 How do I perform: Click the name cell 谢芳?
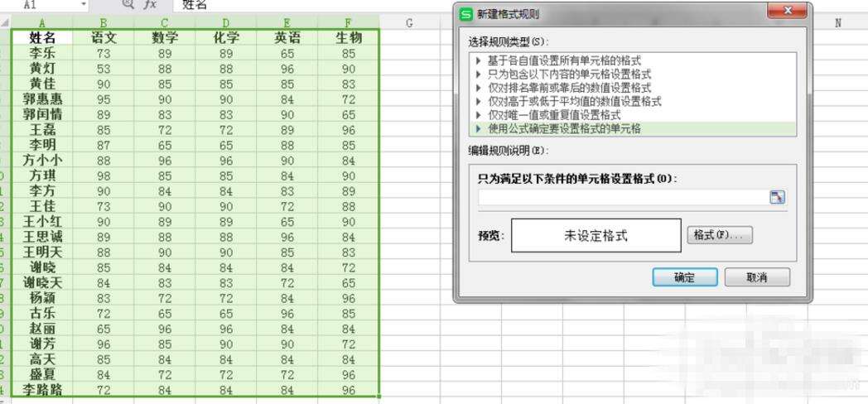(x=42, y=344)
